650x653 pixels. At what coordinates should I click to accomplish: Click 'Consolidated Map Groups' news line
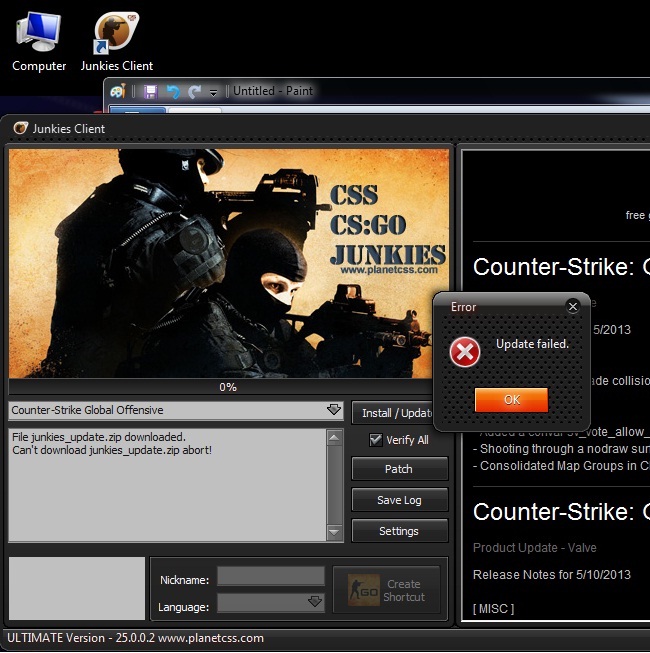[x=561, y=466]
